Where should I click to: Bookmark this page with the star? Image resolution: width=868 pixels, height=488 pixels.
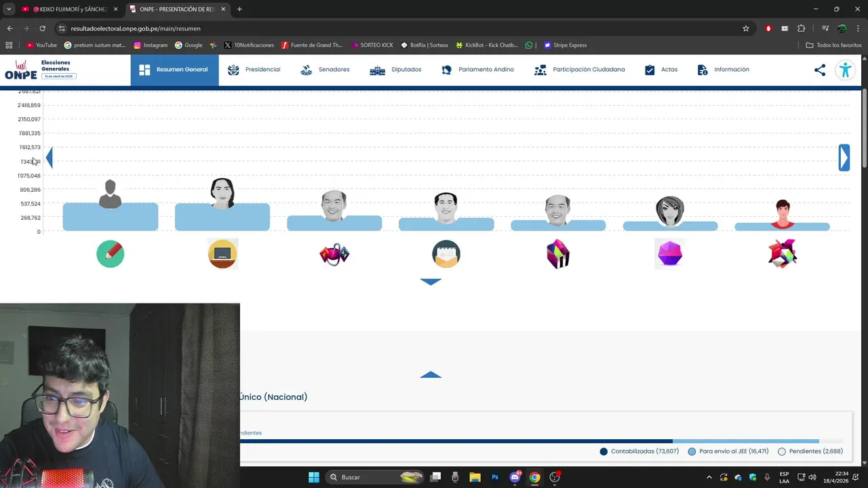pos(746,28)
